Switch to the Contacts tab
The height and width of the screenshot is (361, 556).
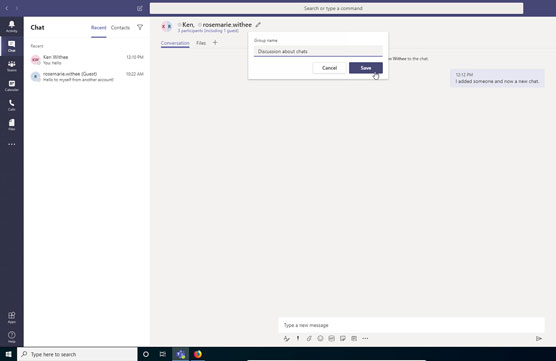(120, 28)
